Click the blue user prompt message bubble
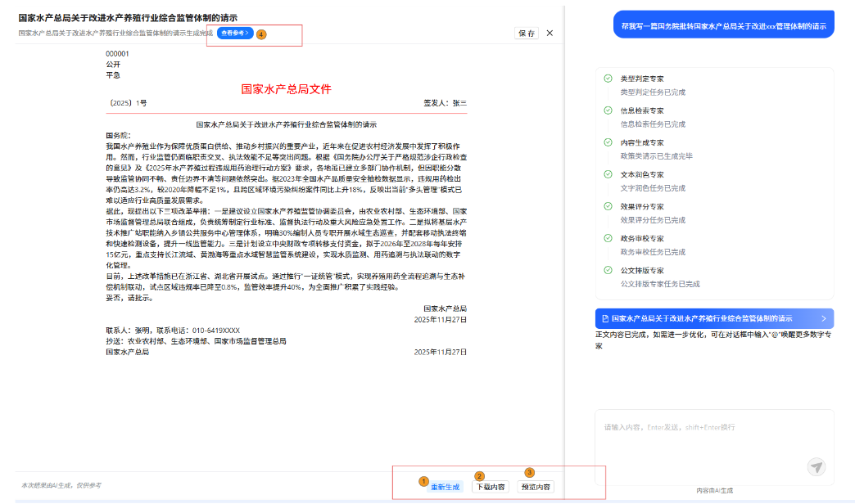This screenshot has width=855, height=504. point(724,25)
